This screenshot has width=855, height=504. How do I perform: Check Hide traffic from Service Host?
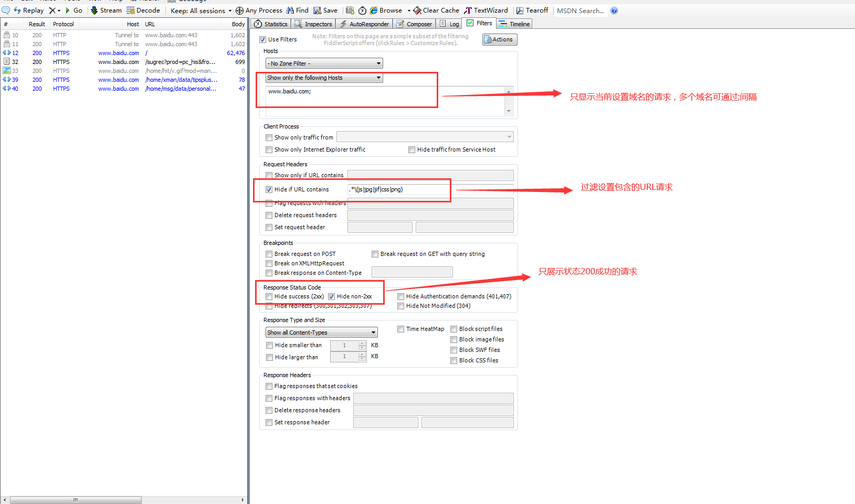click(411, 149)
